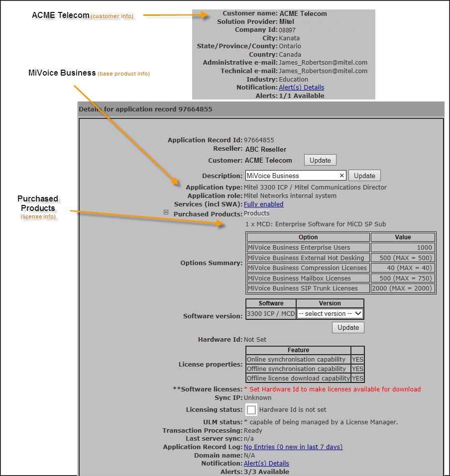Click the Option column header
Viewport: 450px width, 476px height.
(308, 237)
